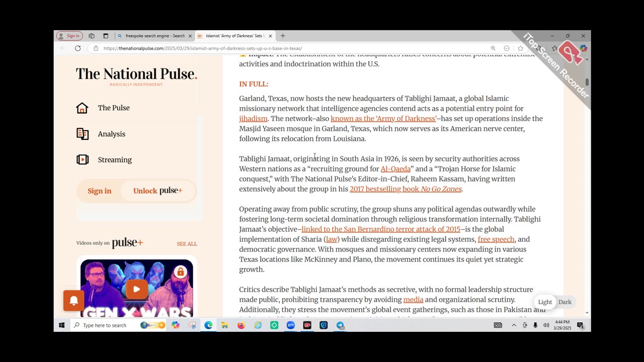Screen dimensions: 644x362
Task: Open the more options icon in address bar
Action: click(x=507, y=48)
